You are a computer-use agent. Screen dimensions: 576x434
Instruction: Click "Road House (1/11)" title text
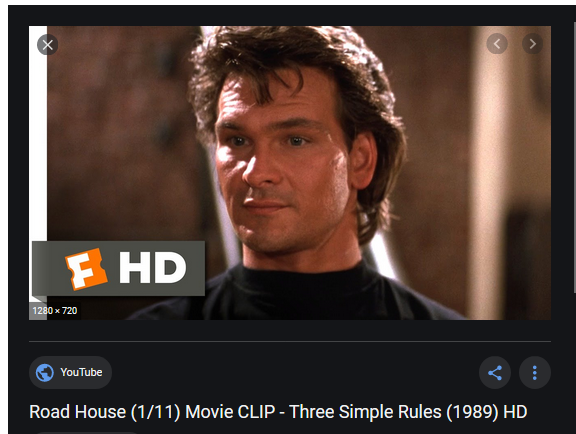tap(105, 412)
